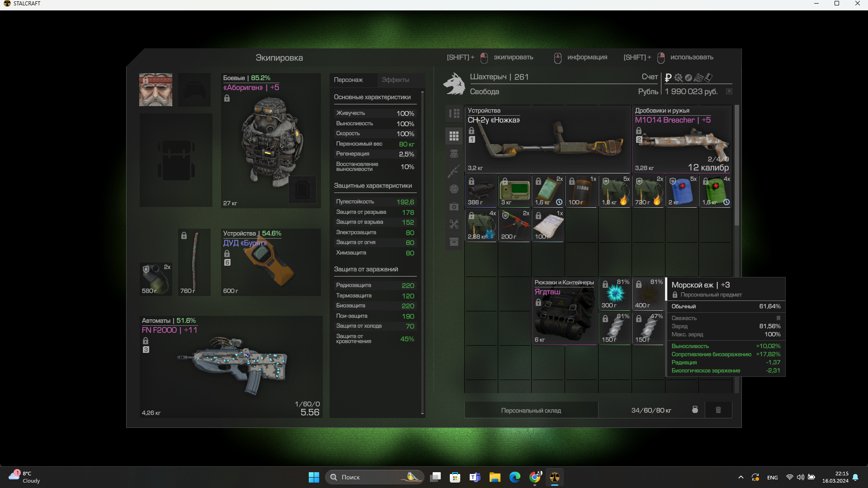Select the gear currency icon next to the ruble
The width and height of the screenshot is (868, 488).
(678, 78)
